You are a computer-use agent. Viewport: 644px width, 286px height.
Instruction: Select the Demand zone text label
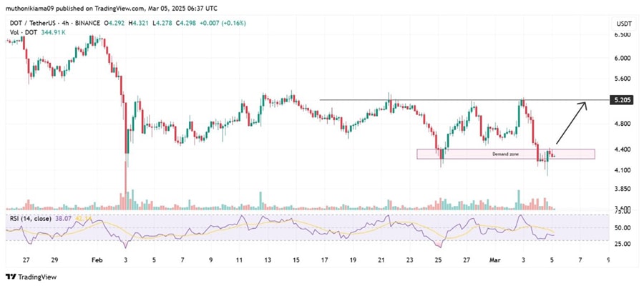point(505,154)
